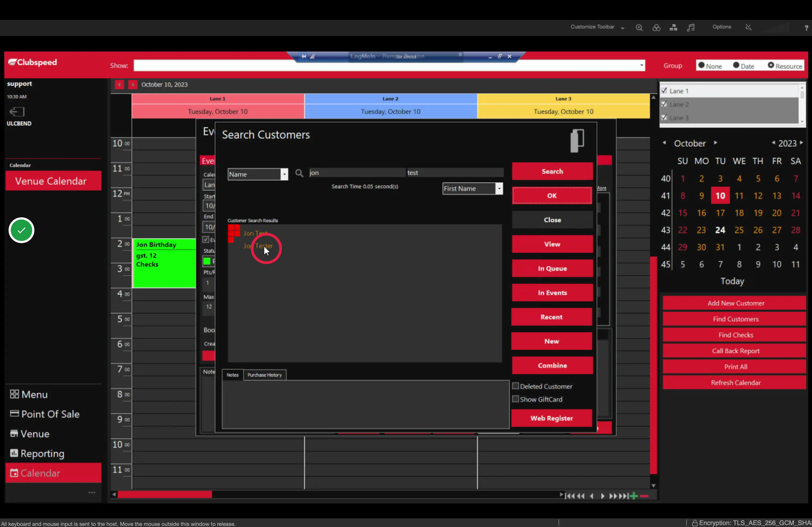Open Point Of Sale in sidebar
Viewport: 812px width, 527px height.
click(45, 414)
